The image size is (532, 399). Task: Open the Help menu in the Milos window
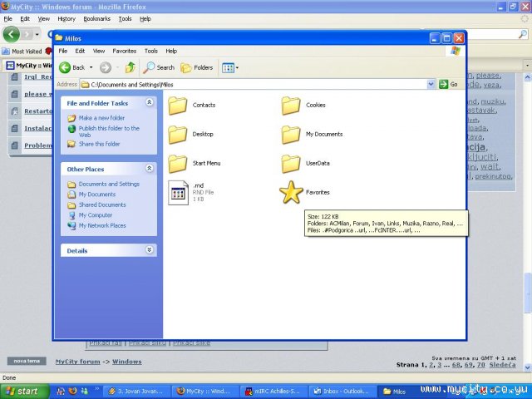(x=171, y=51)
